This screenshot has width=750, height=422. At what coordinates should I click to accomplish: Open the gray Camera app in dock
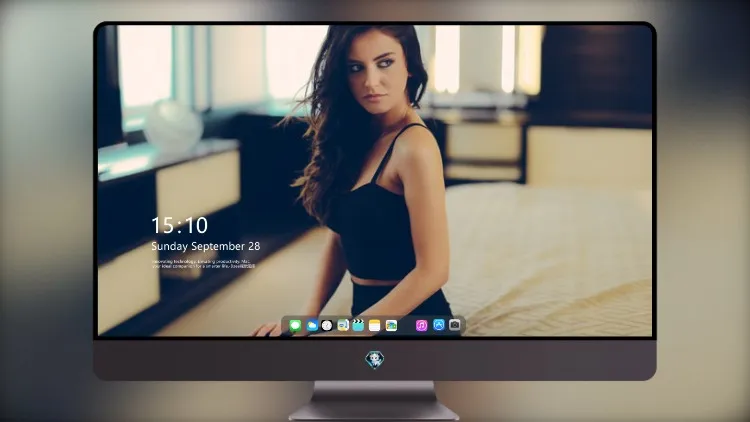(455, 325)
